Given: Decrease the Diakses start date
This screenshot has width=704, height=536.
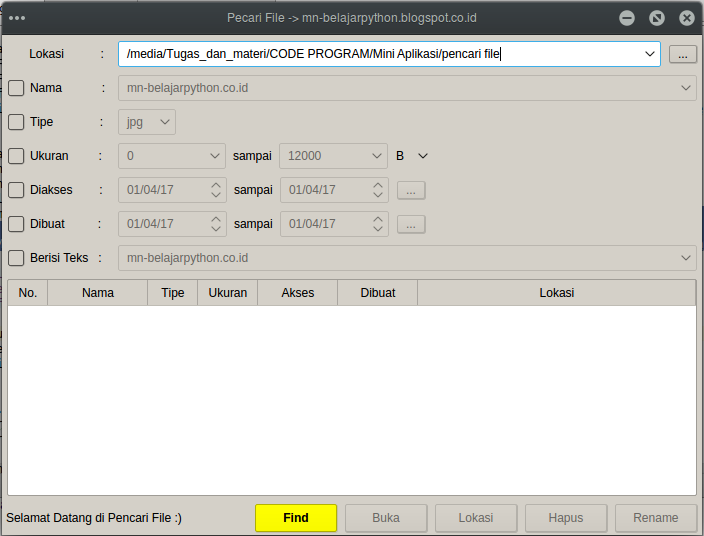Looking at the screenshot, I should pyautogui.click(x=216, y=195).
